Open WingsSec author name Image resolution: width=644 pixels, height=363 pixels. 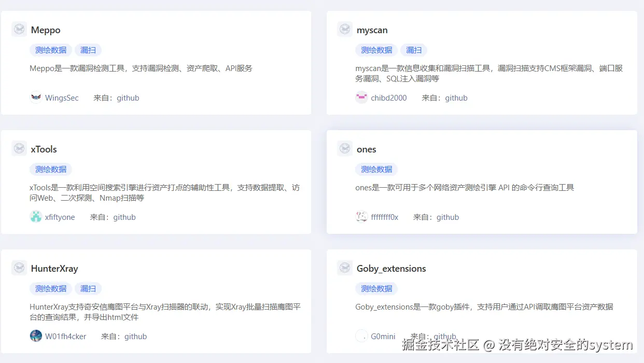62,98
